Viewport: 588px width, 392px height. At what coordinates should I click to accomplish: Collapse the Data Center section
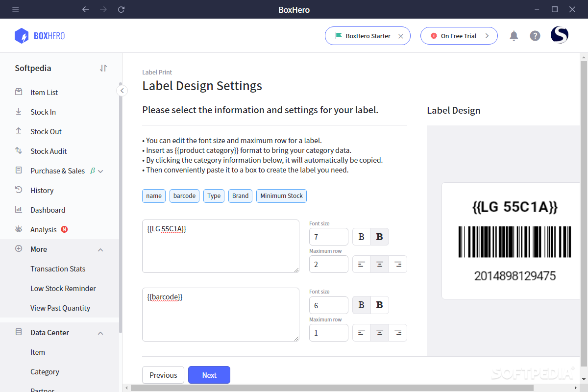pos(100,333)
